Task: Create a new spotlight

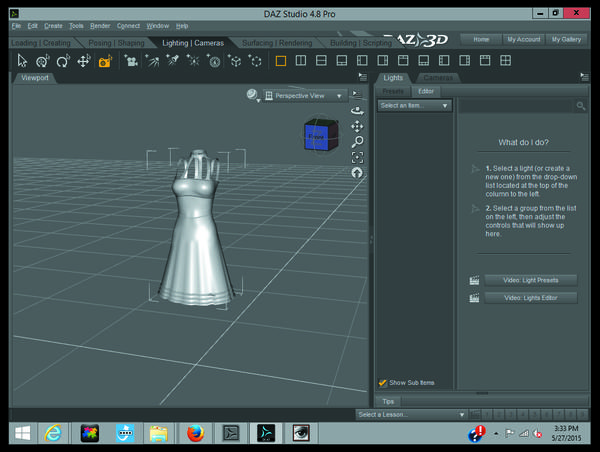Action: tap(173, 61)
